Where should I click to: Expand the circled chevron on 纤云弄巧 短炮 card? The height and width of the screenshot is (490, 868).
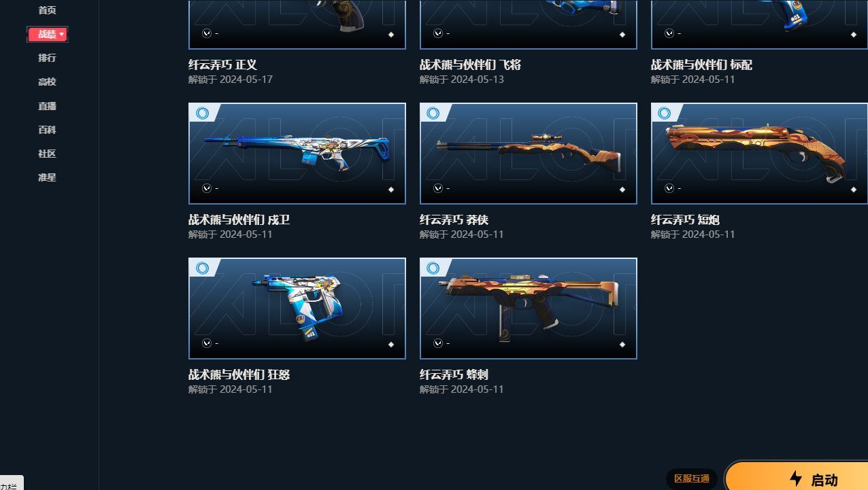pos(669,188)
